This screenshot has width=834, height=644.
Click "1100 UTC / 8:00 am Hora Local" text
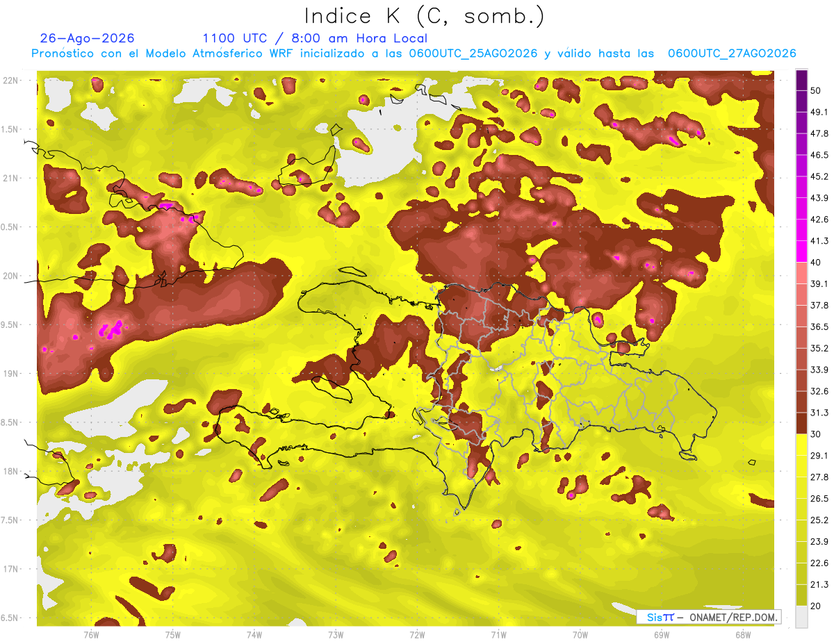click(x=315, y=38)
